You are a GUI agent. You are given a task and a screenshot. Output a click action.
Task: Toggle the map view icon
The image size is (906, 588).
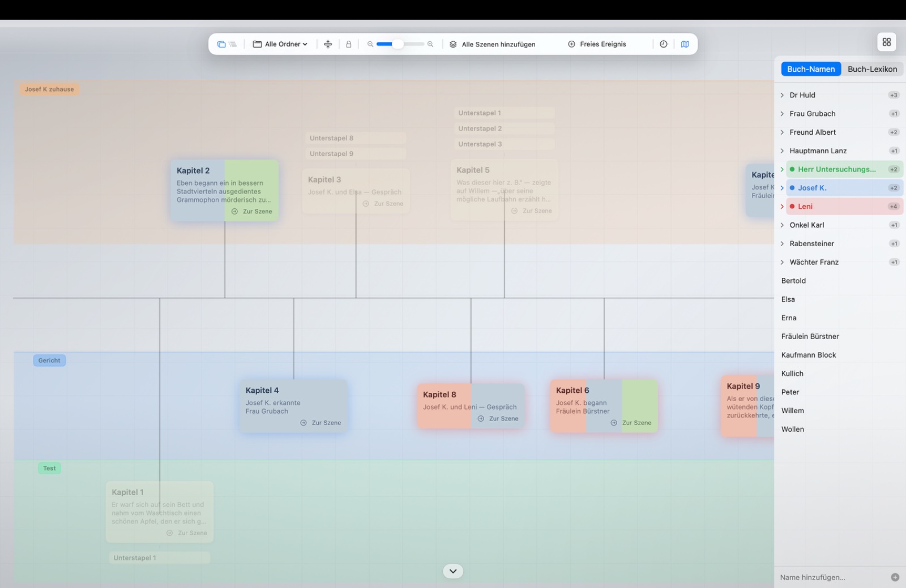(685, 44)
